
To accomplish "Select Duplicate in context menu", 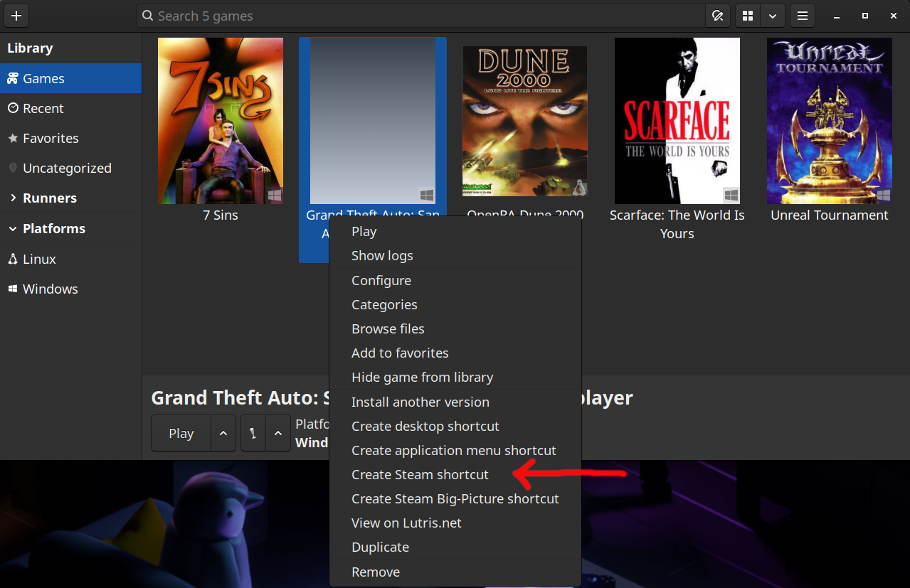I will coord(455,547).
